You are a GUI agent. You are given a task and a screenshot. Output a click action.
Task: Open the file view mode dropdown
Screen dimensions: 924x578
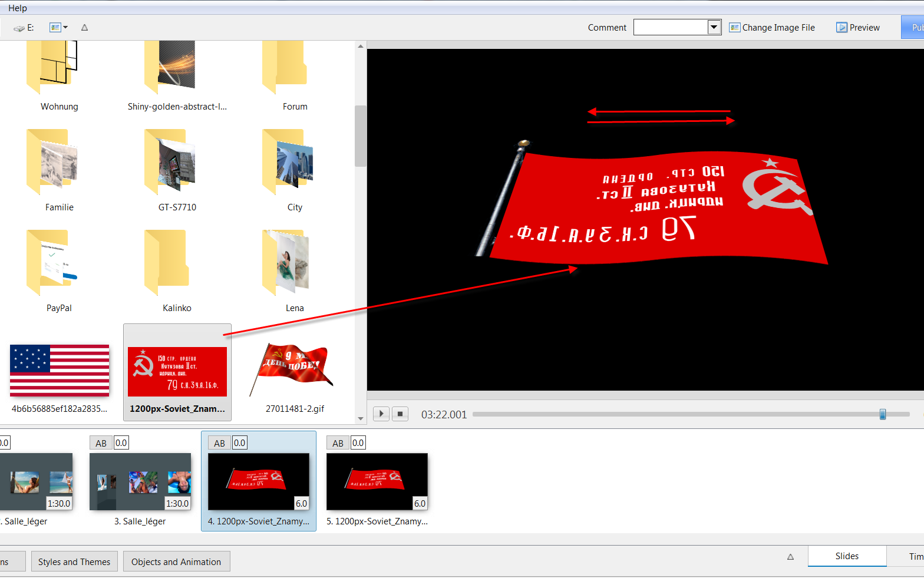coord(59,28)
